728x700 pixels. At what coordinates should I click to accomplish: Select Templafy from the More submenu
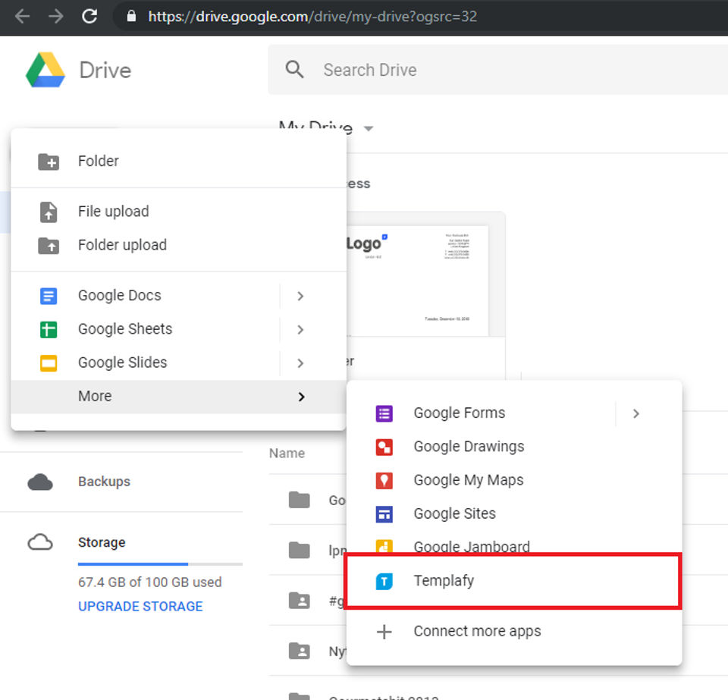tap(514, 581)
